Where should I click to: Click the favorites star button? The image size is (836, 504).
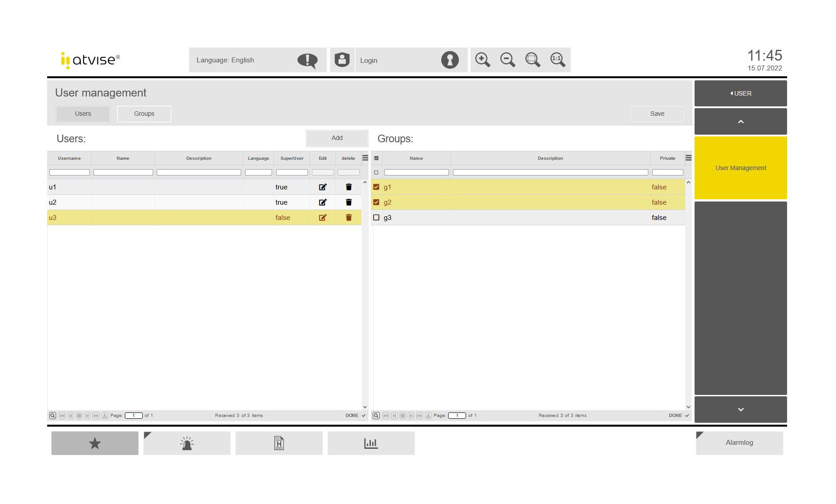(95, 443)
